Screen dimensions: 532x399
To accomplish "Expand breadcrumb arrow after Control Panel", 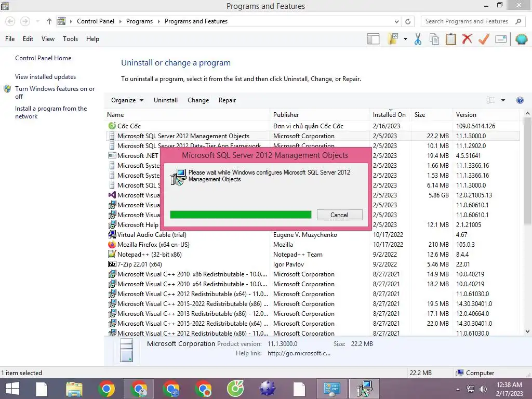I will (120, 21).
